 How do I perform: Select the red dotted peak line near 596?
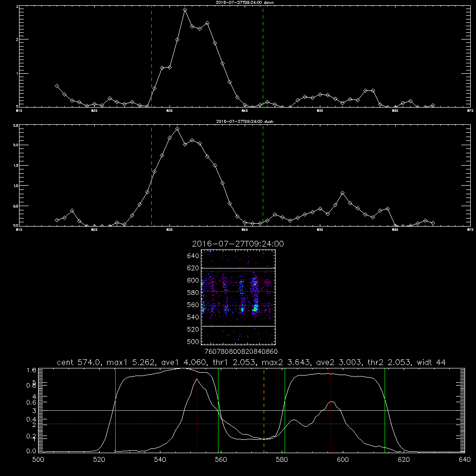pyautogui.click(x=331, y=410)
